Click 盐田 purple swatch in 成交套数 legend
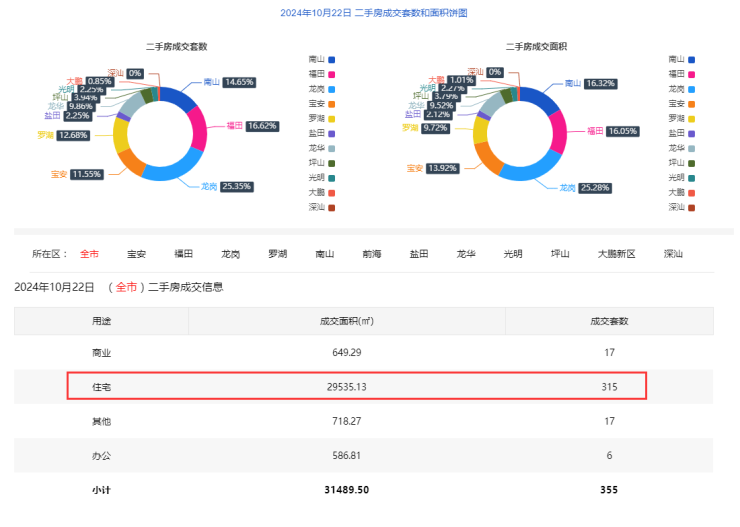This screenshot has width=740, height=527. tap(332, 134)
